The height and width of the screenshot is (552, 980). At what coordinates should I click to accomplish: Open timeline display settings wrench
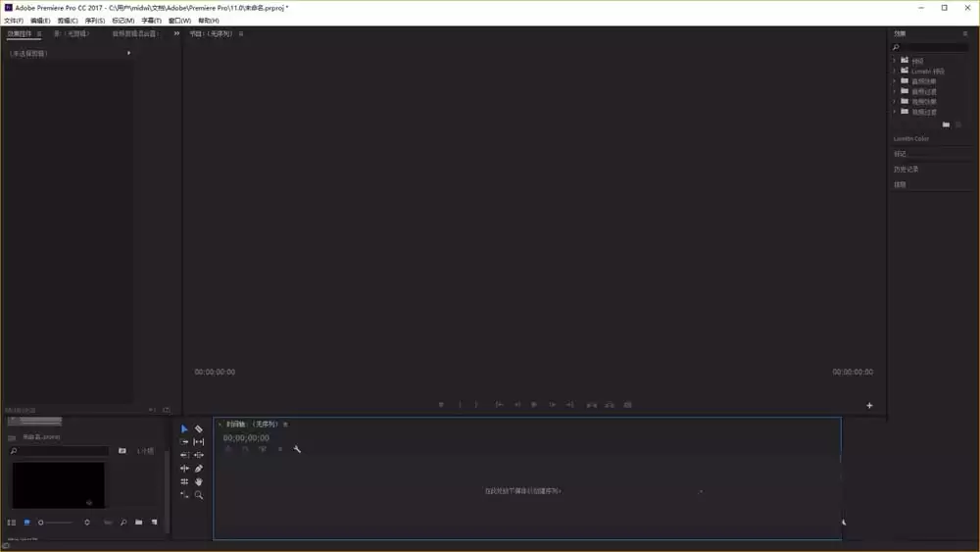pos(297,449)
